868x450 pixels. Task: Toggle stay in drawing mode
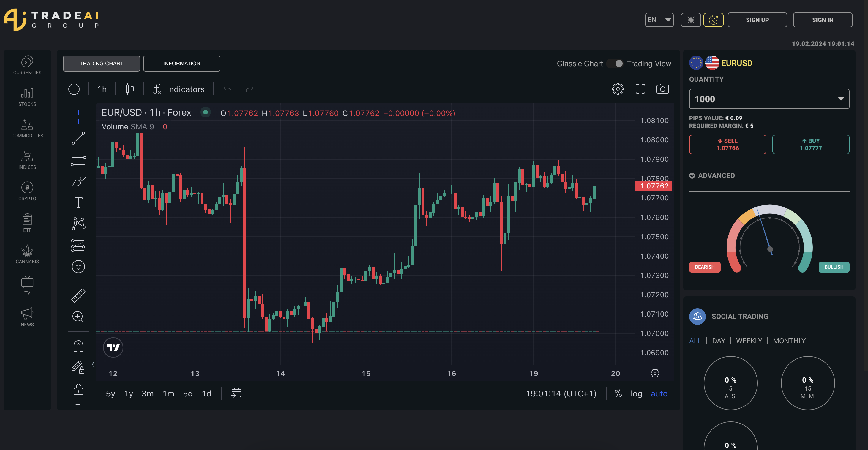[78, 367]
